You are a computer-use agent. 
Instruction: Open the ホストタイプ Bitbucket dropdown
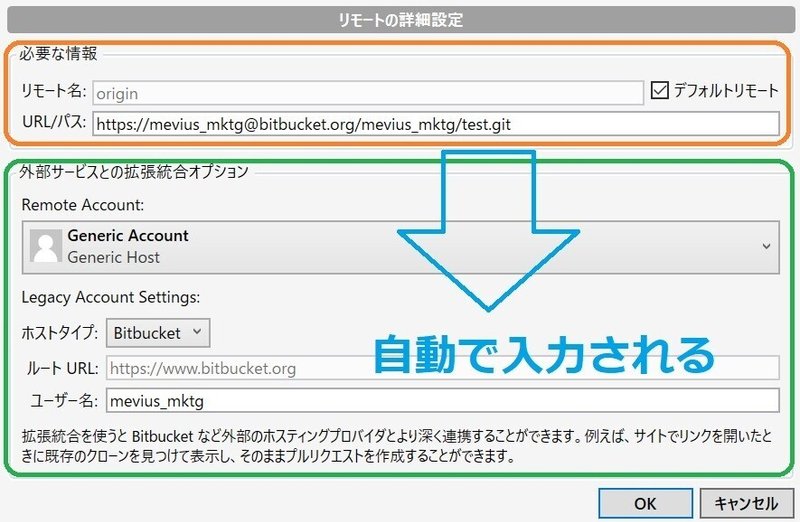[x=158, y=333]
